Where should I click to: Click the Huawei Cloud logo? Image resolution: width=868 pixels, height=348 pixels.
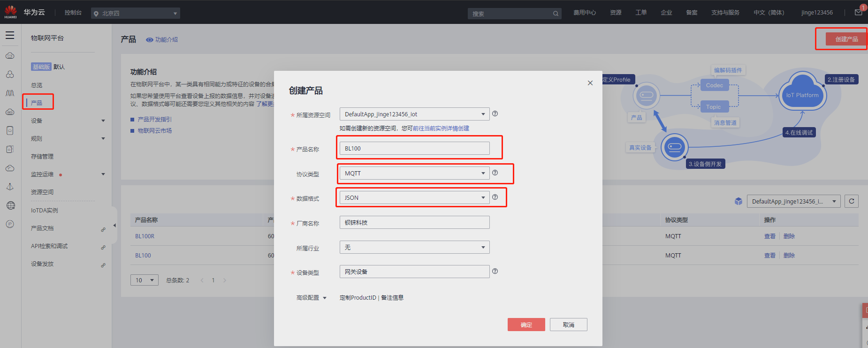point(11,12)
